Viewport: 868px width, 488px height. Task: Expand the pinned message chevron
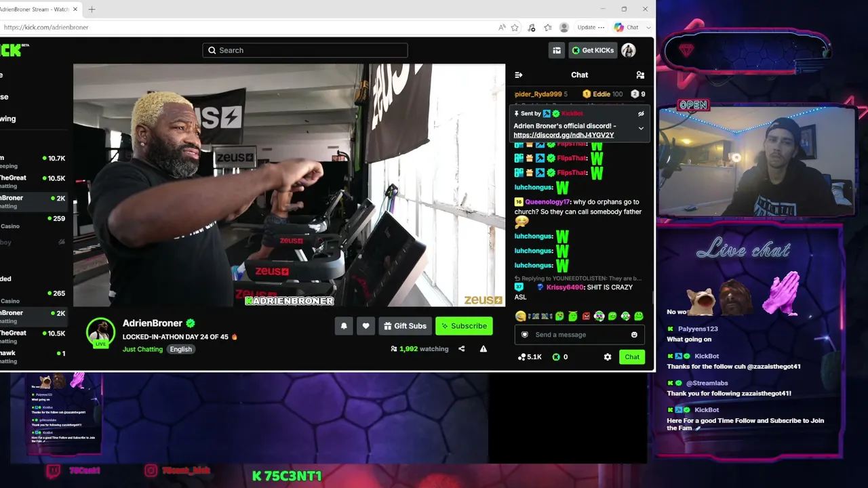coord(641,128)
